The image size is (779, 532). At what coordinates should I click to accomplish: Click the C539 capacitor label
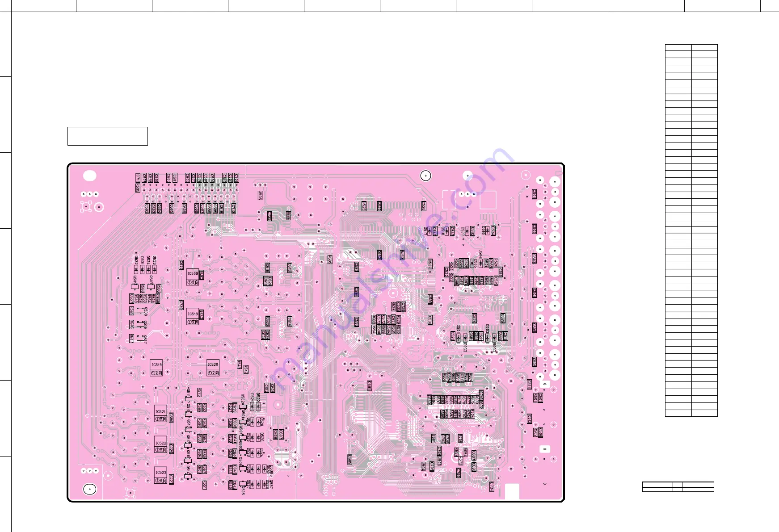tap(430, 320)
